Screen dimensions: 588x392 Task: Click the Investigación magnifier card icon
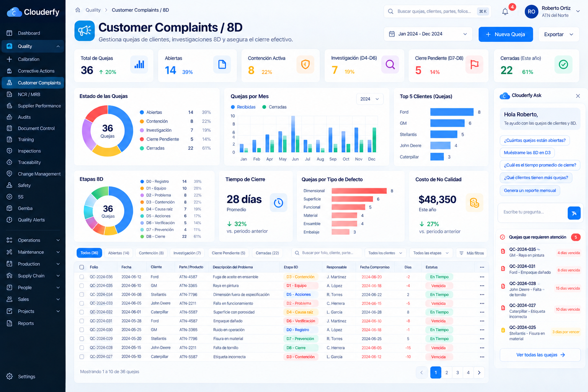click(x=390, y=64)
